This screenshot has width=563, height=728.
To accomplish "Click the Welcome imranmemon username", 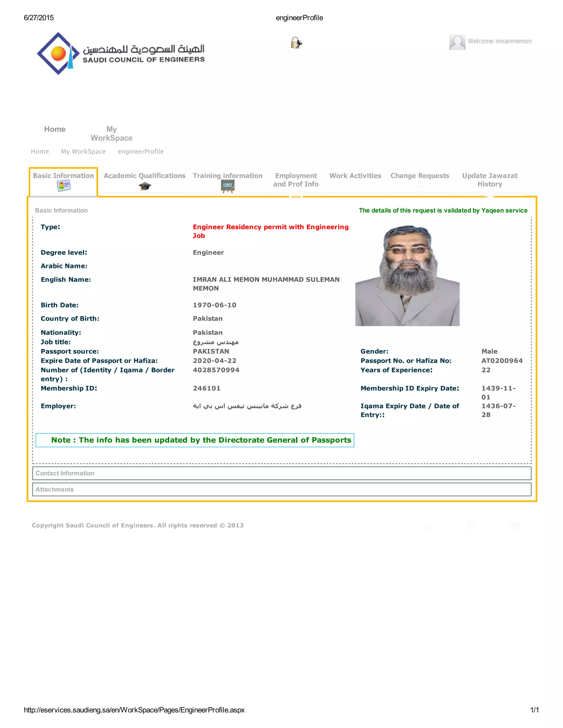I will coord(499,41).
